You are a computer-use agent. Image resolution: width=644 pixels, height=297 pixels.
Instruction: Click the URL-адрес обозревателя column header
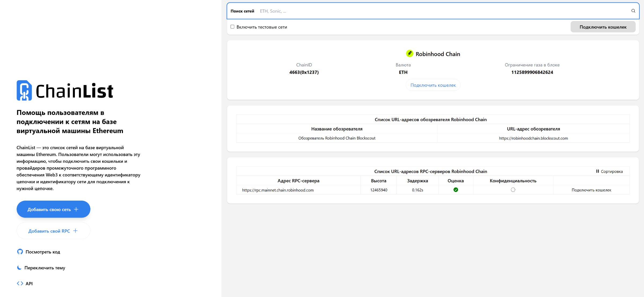[x=533, y=129]
